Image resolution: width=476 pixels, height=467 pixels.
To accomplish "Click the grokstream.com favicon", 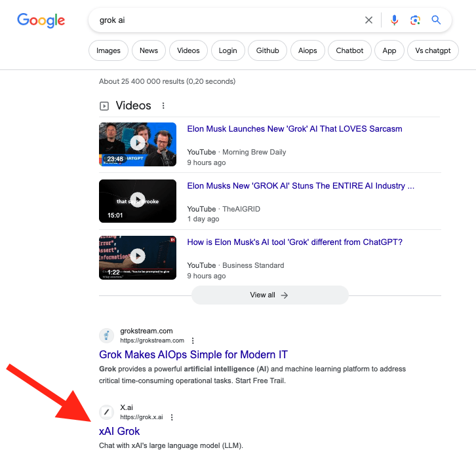I will point(107,335).
